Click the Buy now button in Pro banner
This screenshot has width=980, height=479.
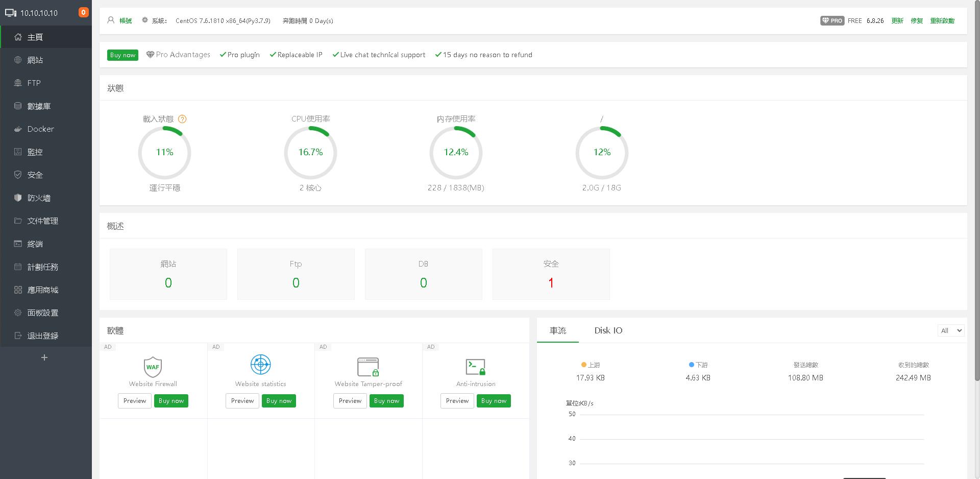coord(122,55)
